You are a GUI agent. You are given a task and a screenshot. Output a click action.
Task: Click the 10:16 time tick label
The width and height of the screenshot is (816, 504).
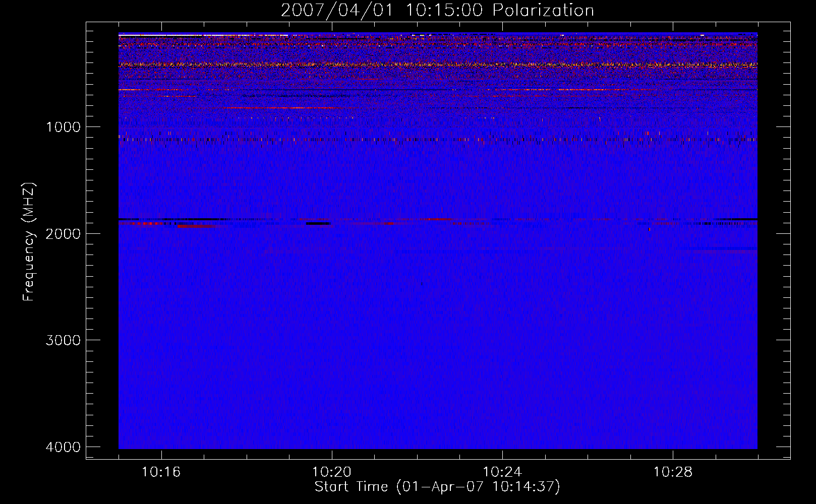click(x=161, y=472)
